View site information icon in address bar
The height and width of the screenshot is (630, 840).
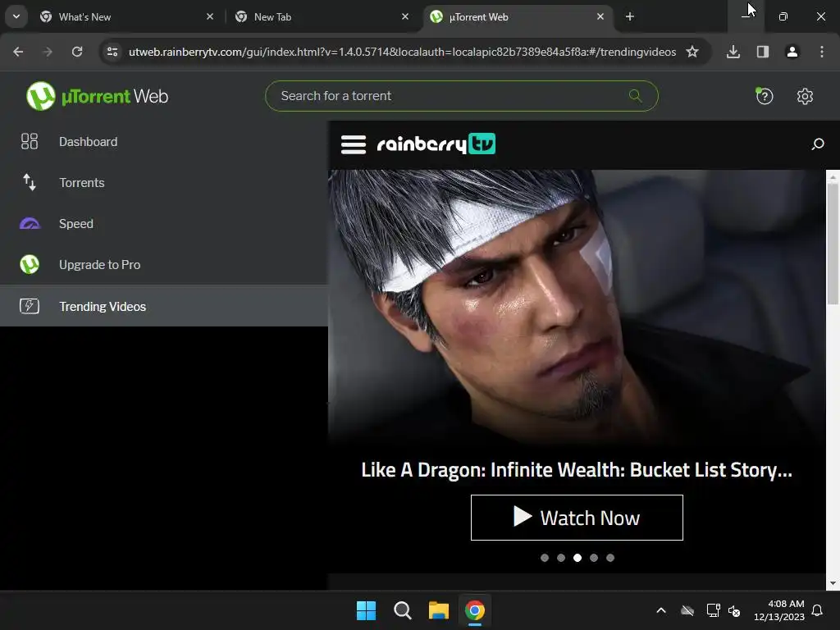pyautogui.click(x=112, y=52)
